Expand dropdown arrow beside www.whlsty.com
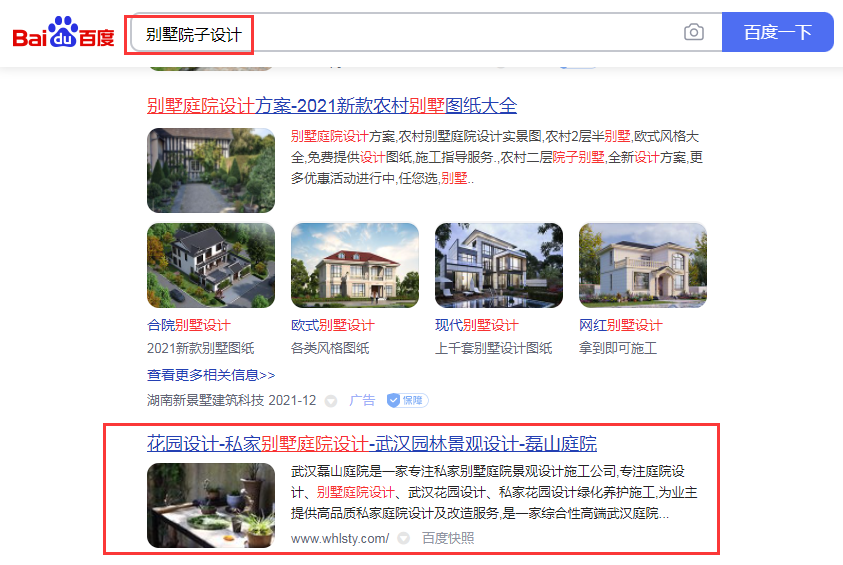843x565 pixels. point(403,538)
